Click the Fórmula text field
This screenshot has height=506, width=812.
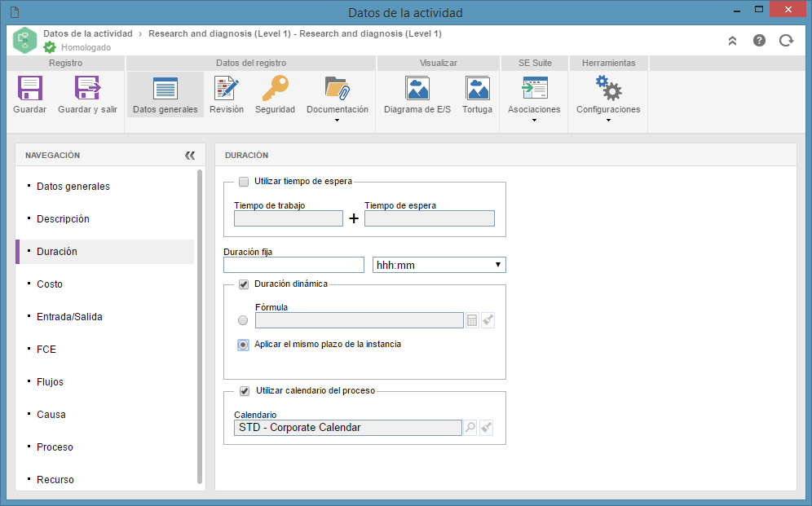pos(360,320)
